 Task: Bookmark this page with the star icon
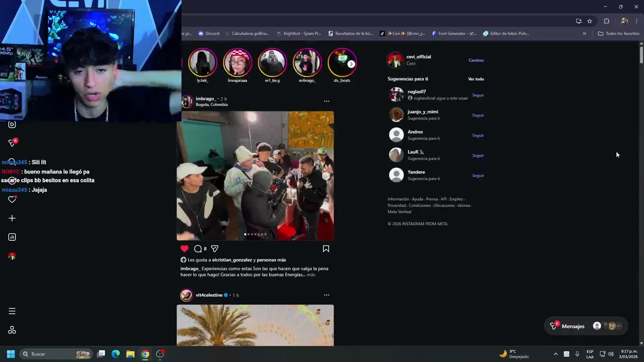pos(590,21)
